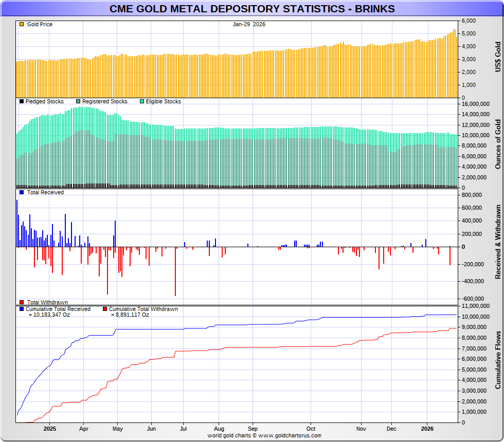
Task: Click the 10,183,347 Oz cumulative received value
Action: tap(49, 315)
